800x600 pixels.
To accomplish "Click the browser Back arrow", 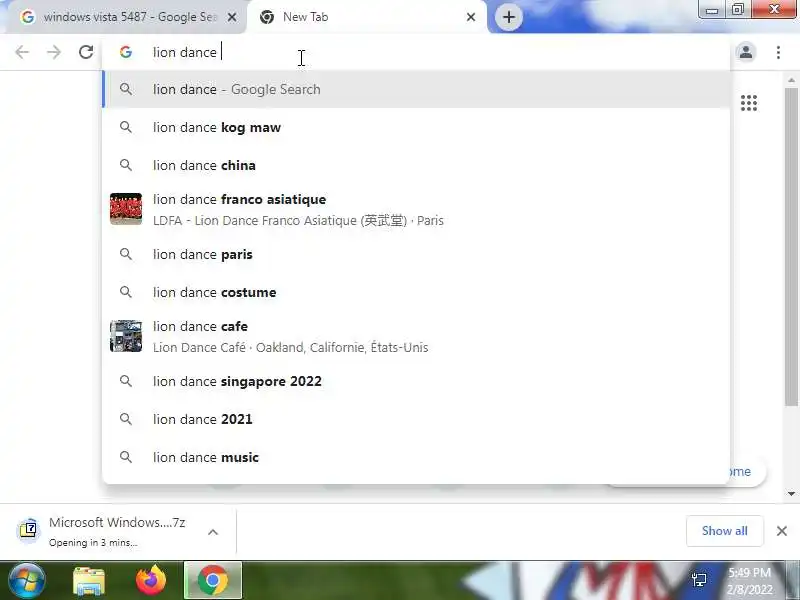I will [x=22, y=52].
